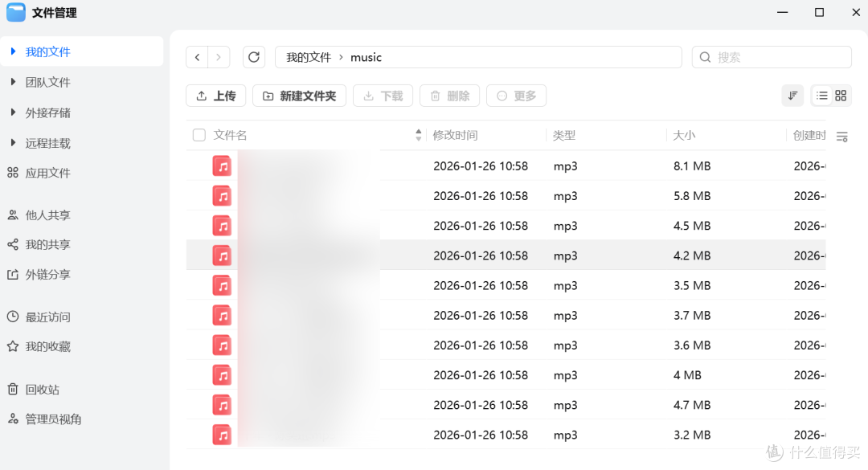Toggle sort arrows on 文件名 column
This screenshot has width=868, height=470.
tap(419, 135)
